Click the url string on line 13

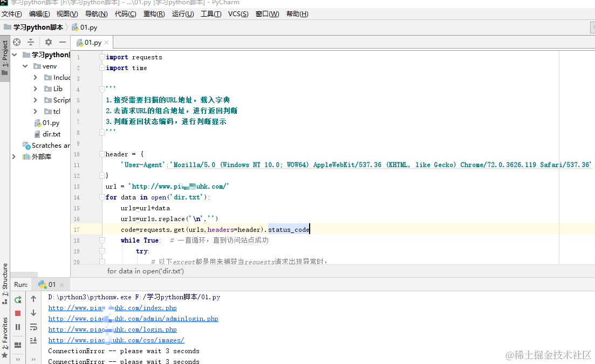[179, 186]
